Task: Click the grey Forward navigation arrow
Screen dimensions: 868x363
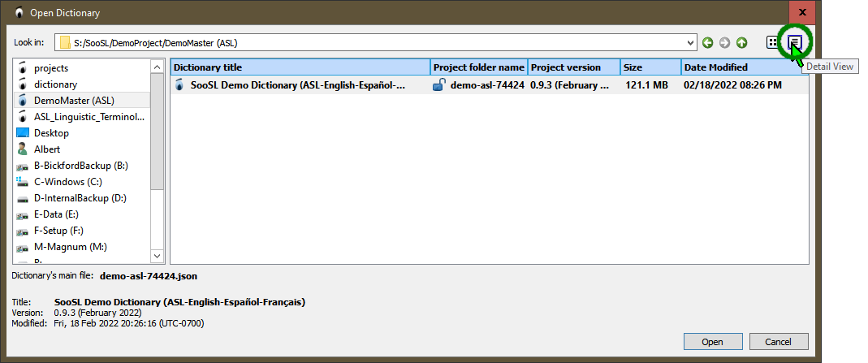Action: click(724, 42)
